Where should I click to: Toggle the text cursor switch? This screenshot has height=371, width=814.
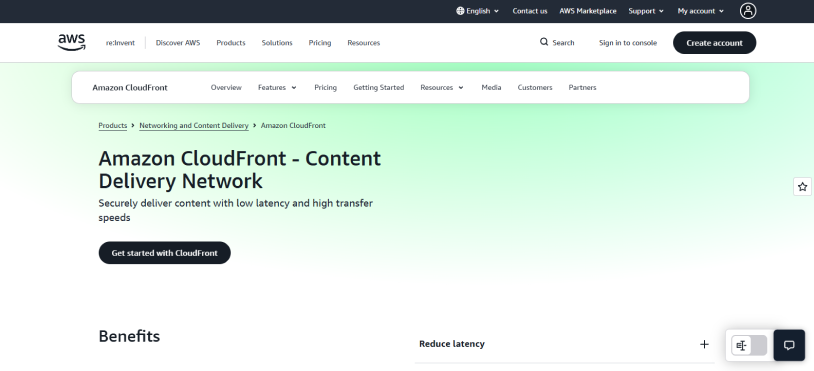click(x=749, y=346)
